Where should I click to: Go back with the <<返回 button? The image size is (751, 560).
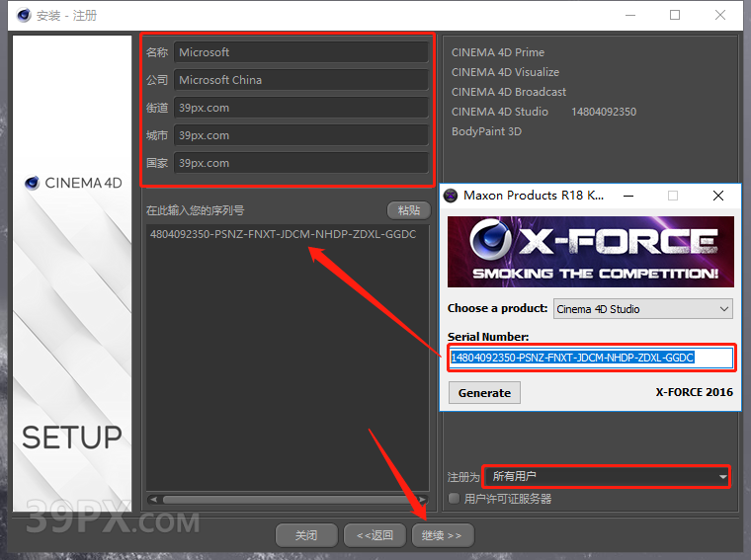(375, 535)
